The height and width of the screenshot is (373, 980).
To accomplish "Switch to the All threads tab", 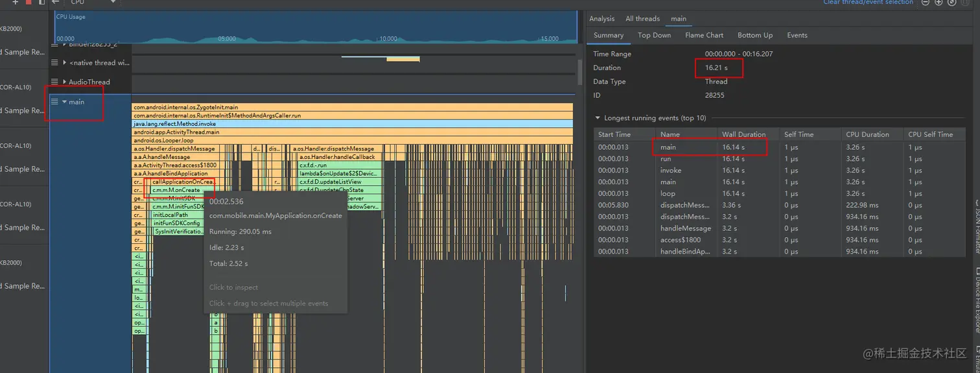I will [642, 19].
